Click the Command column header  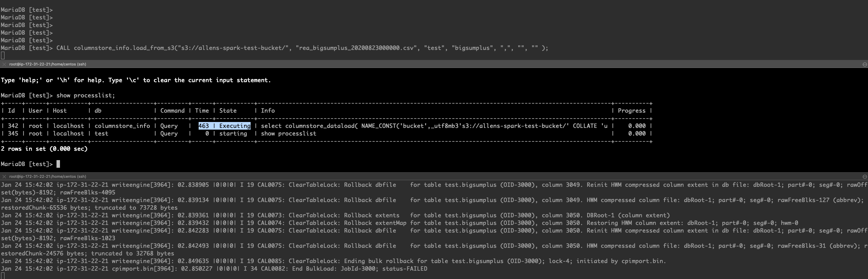(x=172, y=111)
